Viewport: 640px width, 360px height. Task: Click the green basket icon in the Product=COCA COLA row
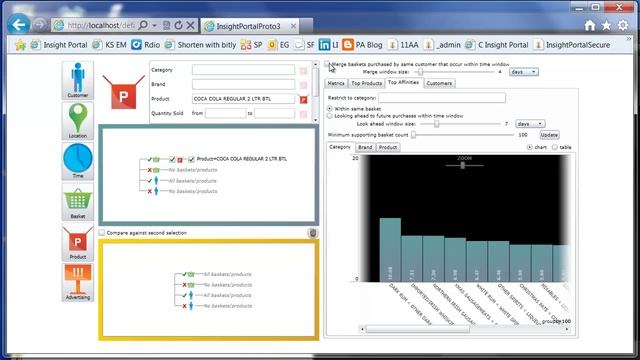[156, 159]
